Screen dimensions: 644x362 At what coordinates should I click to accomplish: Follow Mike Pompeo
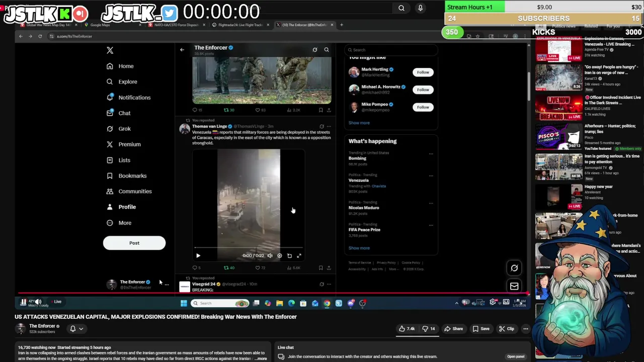pyautogui.click(x=423, y=107)
